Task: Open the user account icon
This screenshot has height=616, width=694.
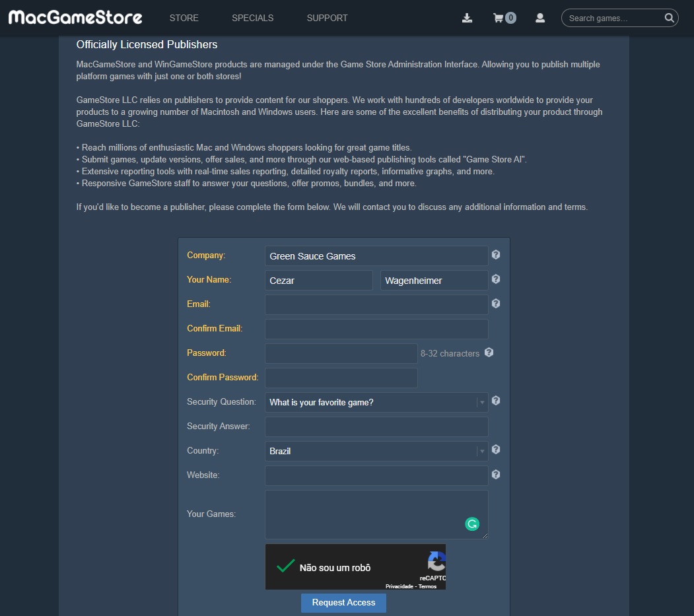Action: click(540, 18)
